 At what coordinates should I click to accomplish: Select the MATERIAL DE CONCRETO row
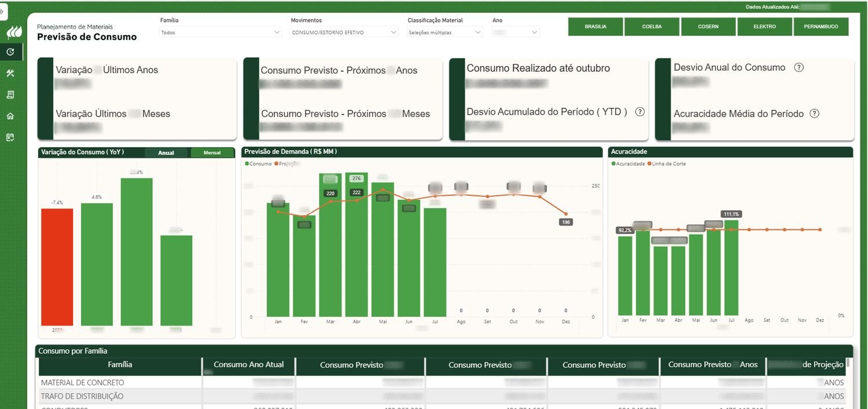tap(442, 382)
